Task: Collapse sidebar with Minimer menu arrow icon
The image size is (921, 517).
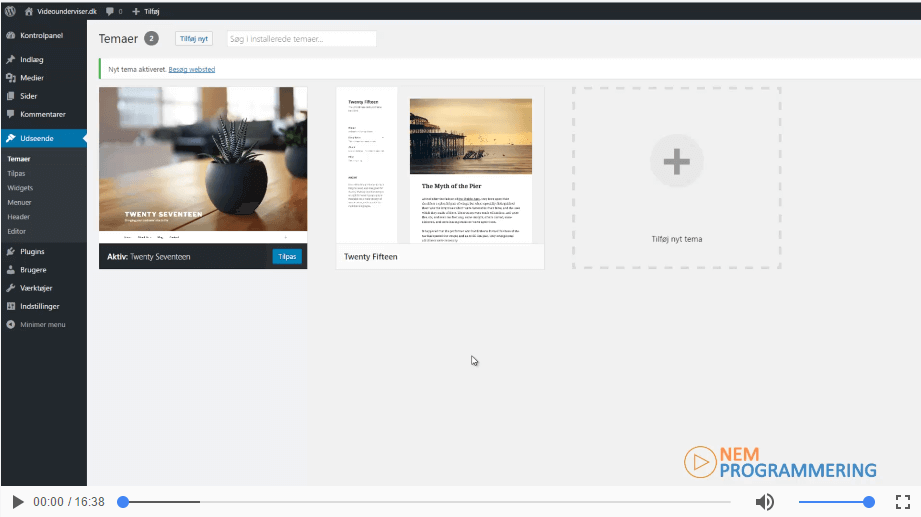Action: click(11, 324)
